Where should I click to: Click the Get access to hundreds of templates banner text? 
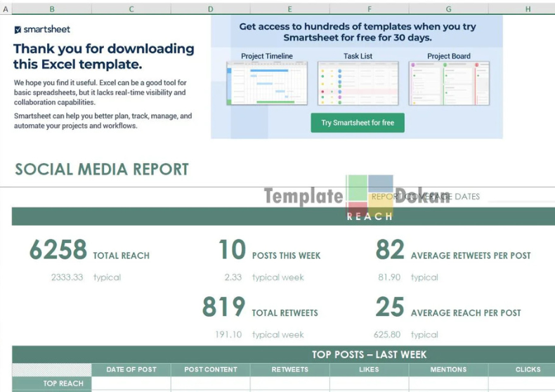pyautogui.click(x=358, y=32)
